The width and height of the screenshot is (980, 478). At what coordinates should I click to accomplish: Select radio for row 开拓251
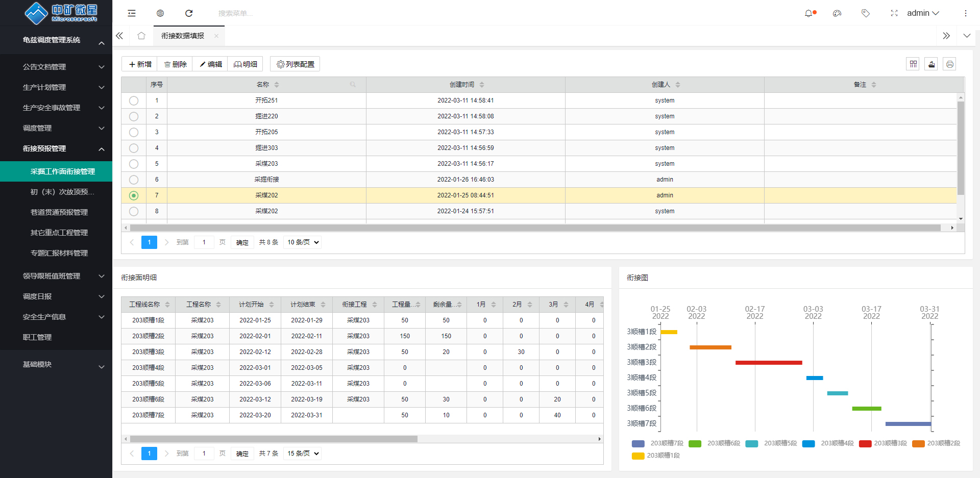point(134,100)
